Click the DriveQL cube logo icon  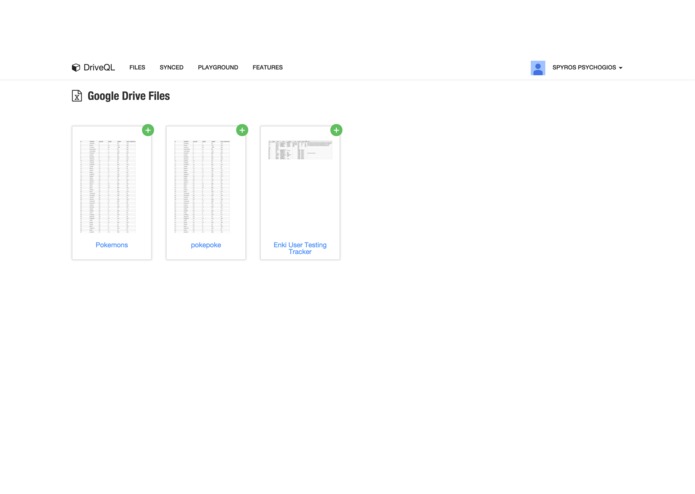point(76,67)
